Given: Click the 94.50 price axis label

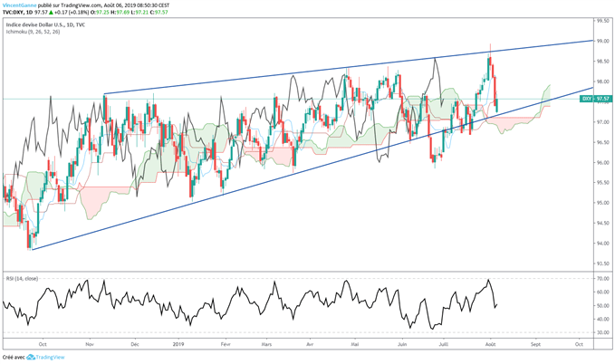Looking at the screenshot, I should [x=603, y=223].
